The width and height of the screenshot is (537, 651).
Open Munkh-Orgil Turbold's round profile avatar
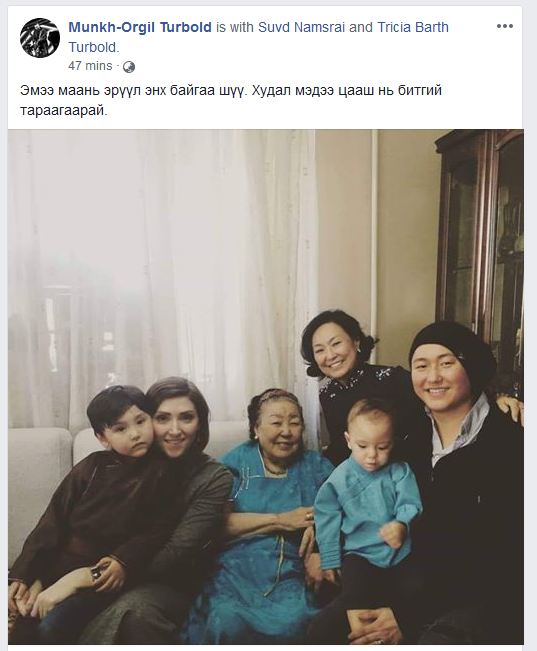click(x=40, y=38)
